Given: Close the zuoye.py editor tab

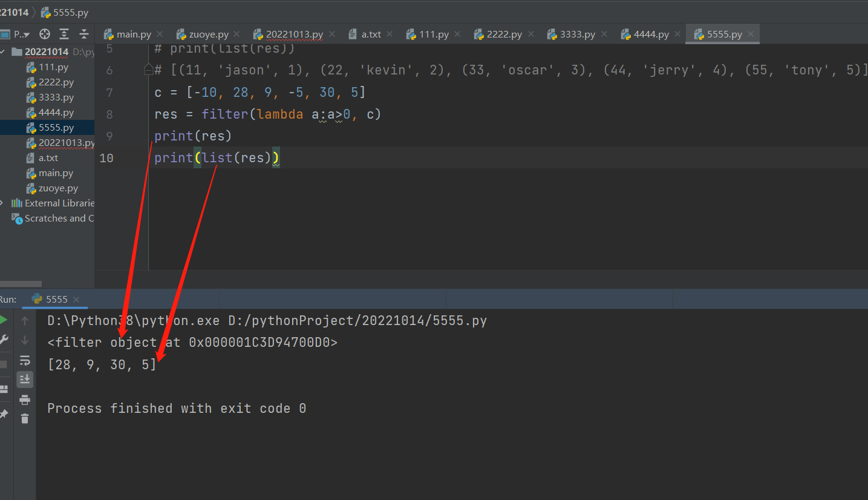Looking at the screenshot, I should 237,35.
